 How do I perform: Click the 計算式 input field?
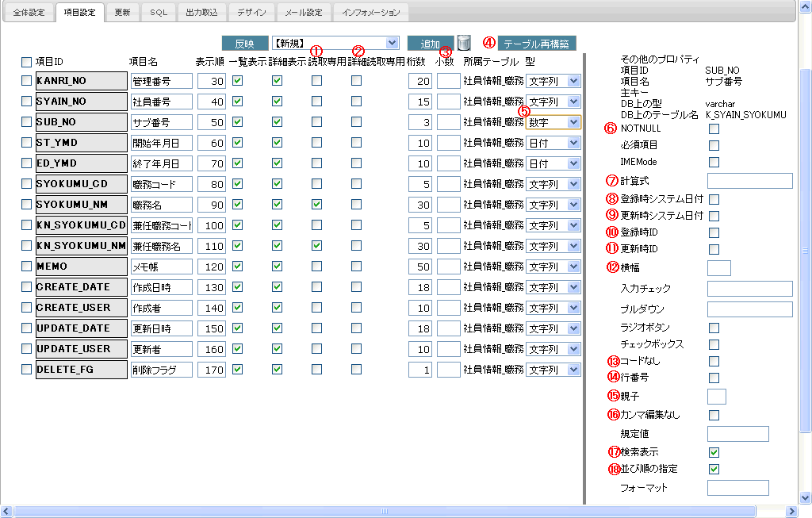[749, 181]
